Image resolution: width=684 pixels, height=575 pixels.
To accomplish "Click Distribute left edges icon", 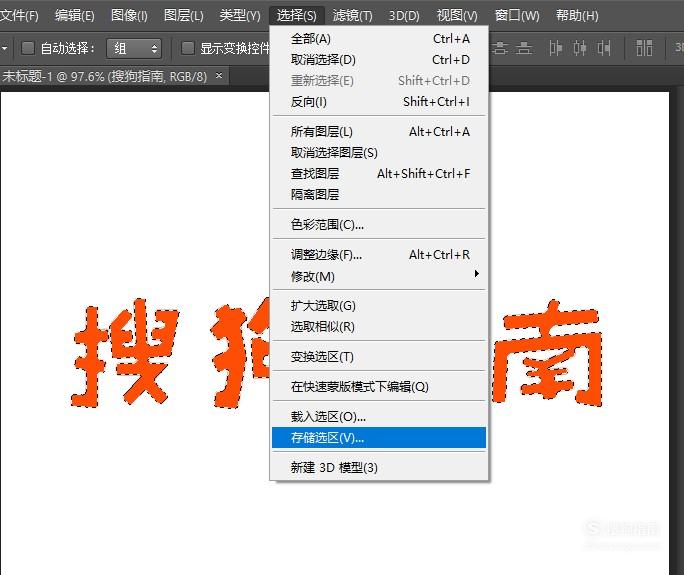I will click(x=555, y=48).
